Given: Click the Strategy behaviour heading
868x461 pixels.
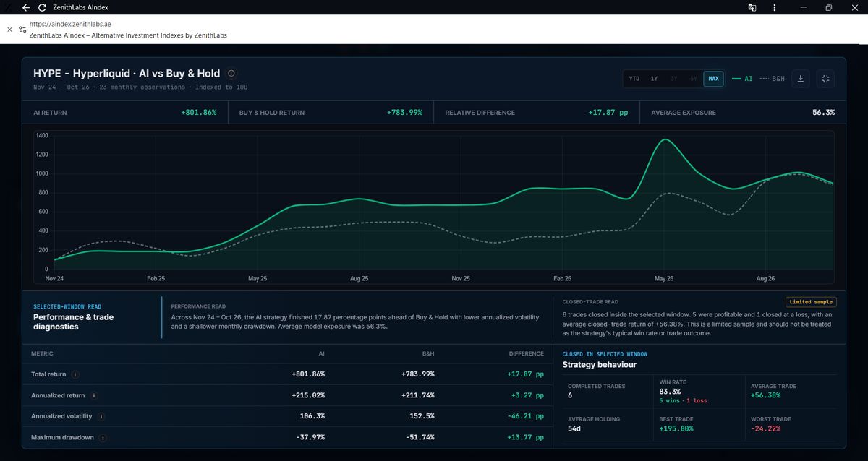Looking at the screenshot, I should [599, 364].
